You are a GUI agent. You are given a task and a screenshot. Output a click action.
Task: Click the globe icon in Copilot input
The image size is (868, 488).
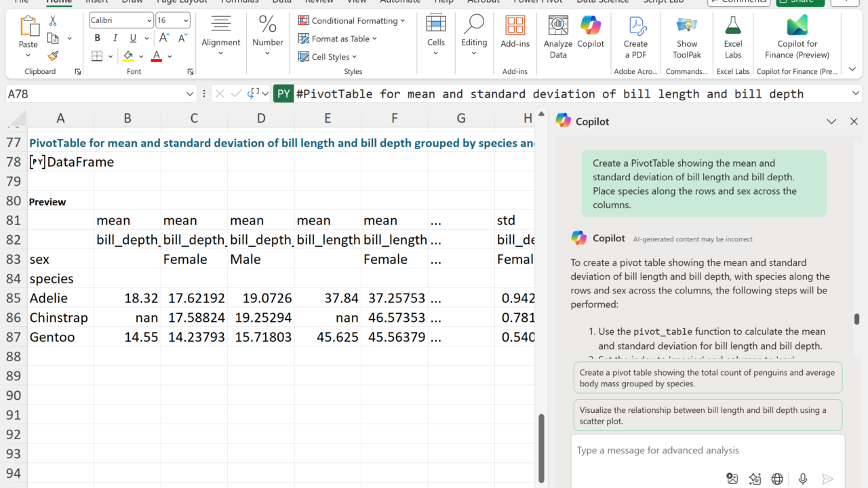(x=777, y=479)
